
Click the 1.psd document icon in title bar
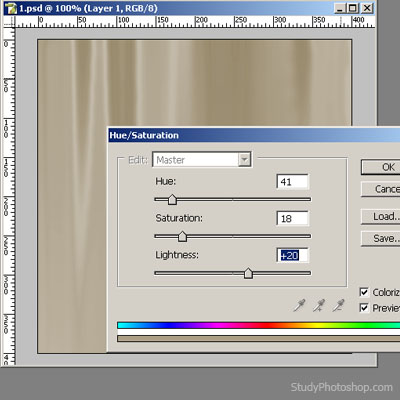tap(11, 8)
